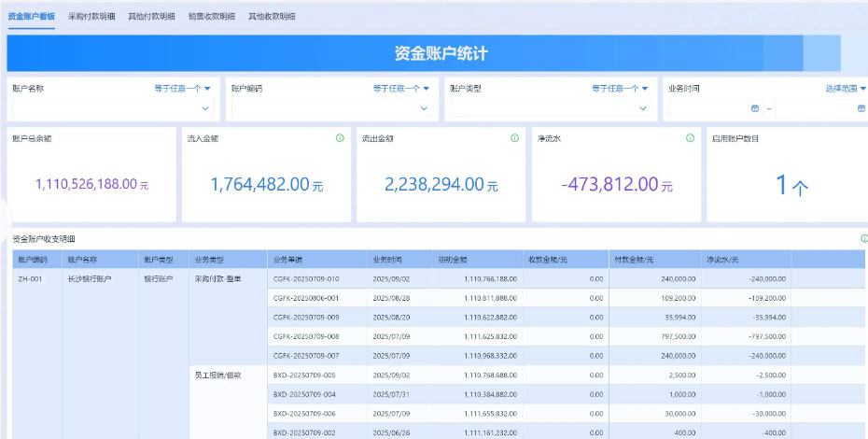Switch to 销售收款明细 tab
This screenshot has width=868, height=439.
click(211, 17)
